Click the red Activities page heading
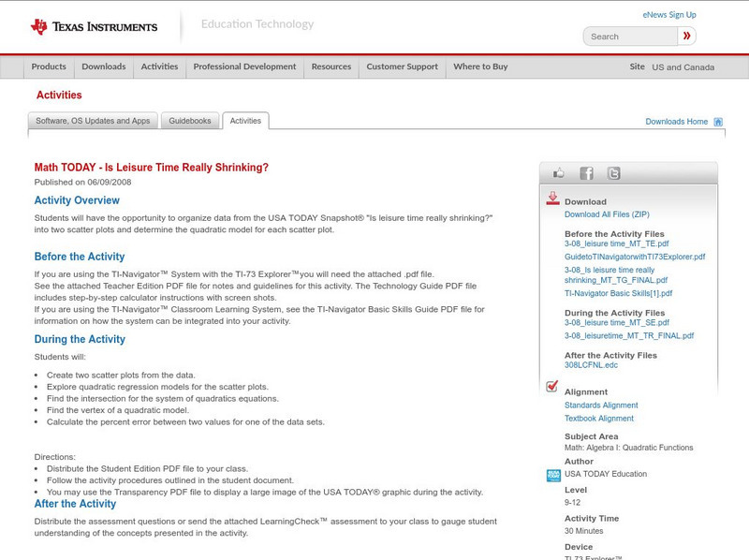The width and height of the screenshot is (749, 560). (59, 96)
